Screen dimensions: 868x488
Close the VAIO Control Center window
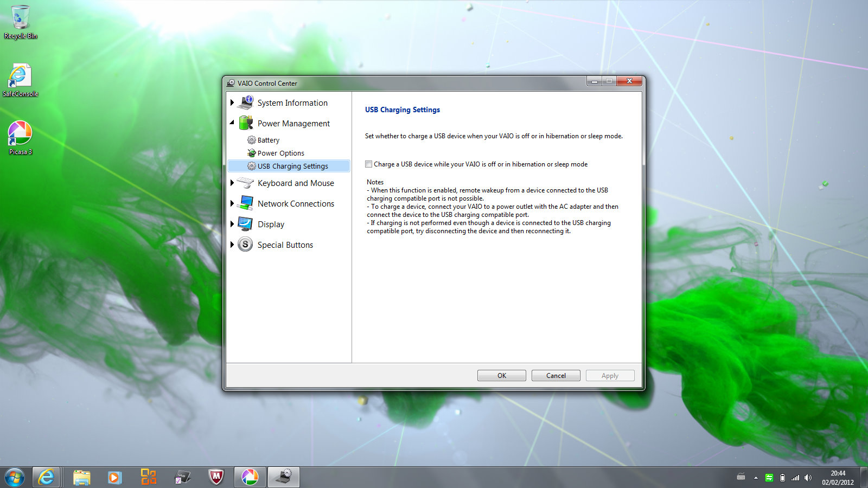tap(629, 81)
